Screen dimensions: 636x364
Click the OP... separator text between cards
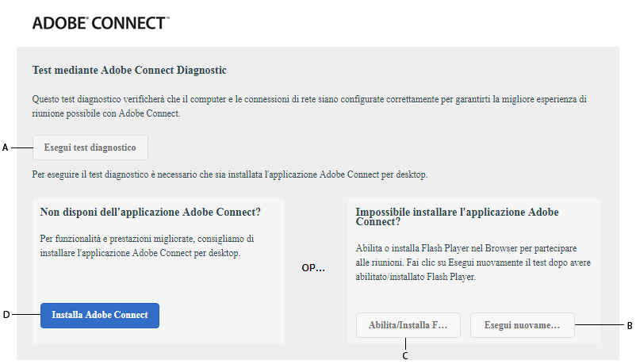pyautogui.click(x=313, y=268)
